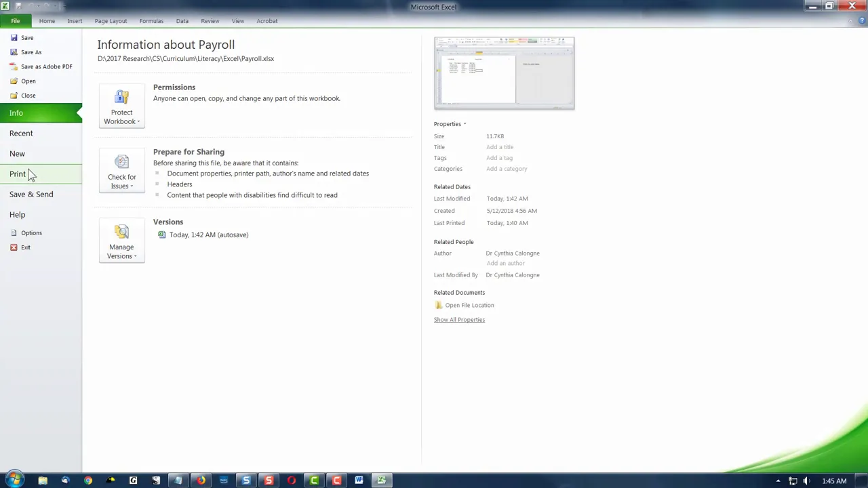Click the Save as Adobe PDF icon
The width and height of the screenshot is (868, 488).
(14, 66)
